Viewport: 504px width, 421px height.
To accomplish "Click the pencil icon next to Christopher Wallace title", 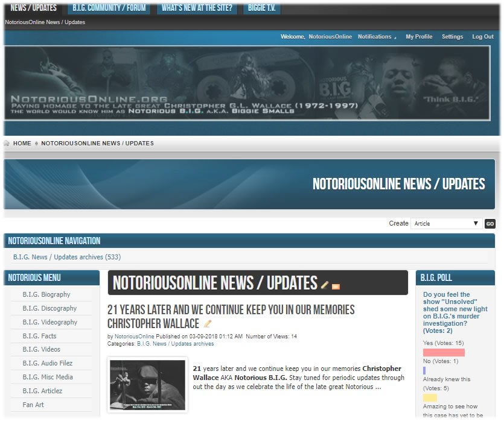I will click(x=208, y=324).
